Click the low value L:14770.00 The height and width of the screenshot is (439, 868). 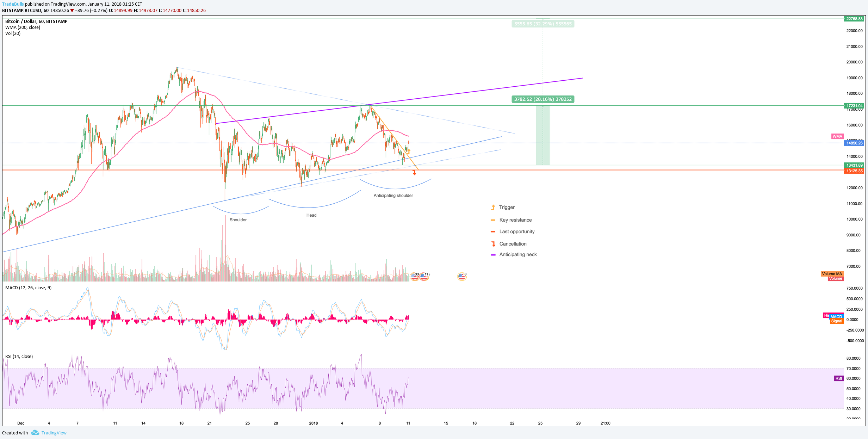(x=170, y=11)
